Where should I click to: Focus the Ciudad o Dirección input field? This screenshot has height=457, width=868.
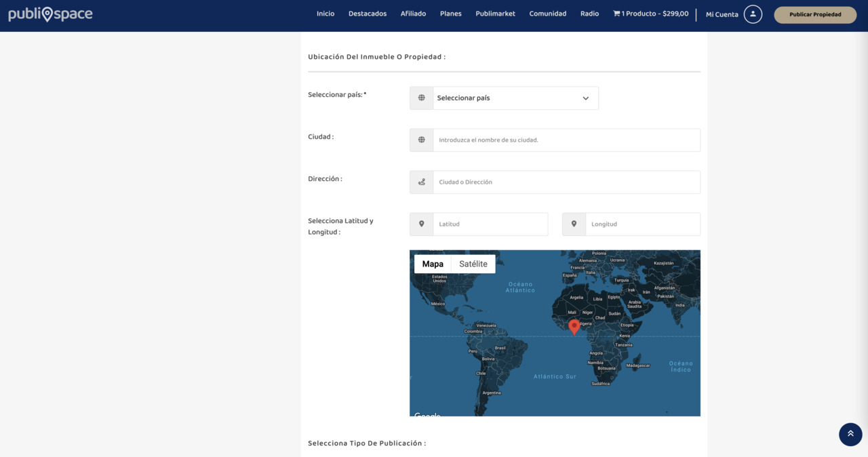(x=566, y=182)
